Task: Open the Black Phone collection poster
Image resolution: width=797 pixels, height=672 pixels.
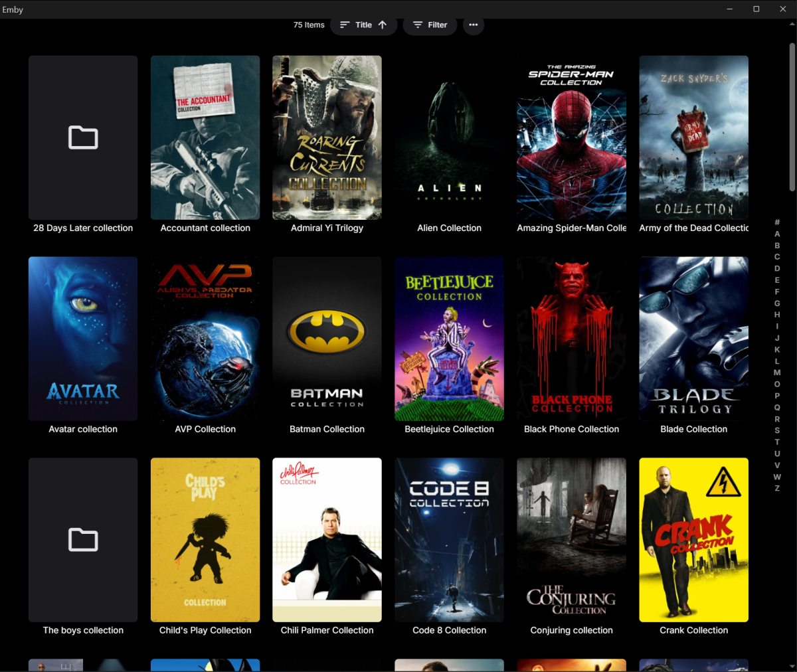Action: [x=571, y=339]
